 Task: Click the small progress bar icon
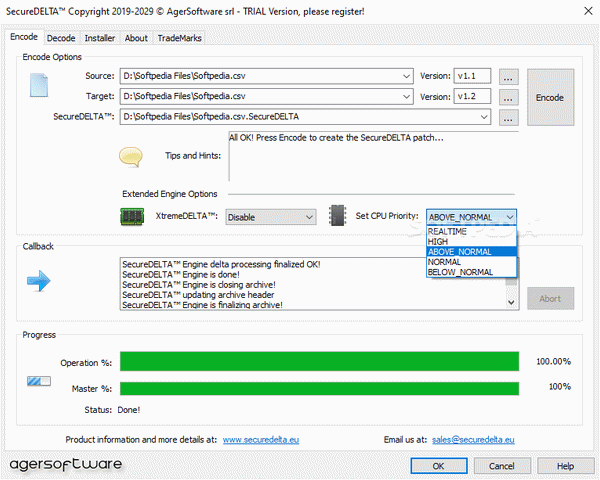coord(39,381)
